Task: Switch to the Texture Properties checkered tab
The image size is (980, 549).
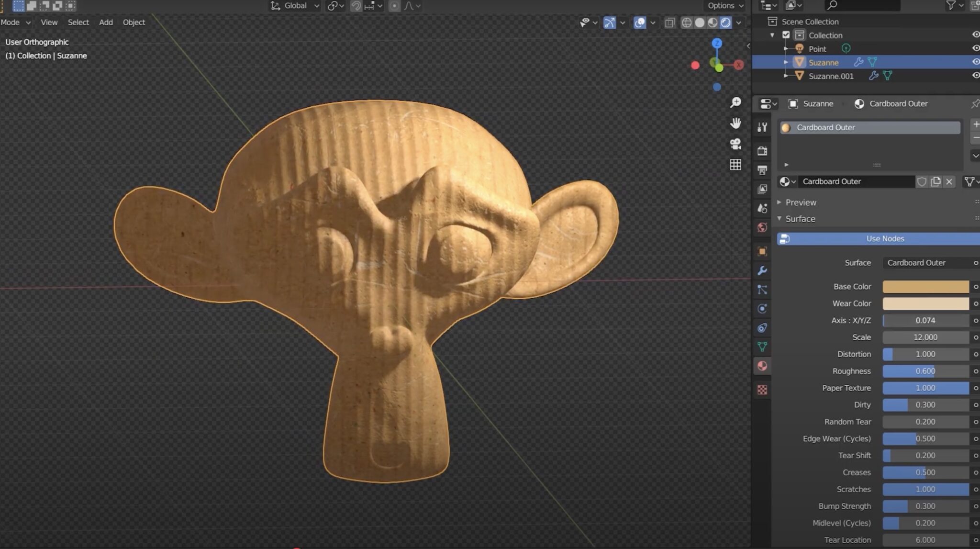Action: [762, 390]
